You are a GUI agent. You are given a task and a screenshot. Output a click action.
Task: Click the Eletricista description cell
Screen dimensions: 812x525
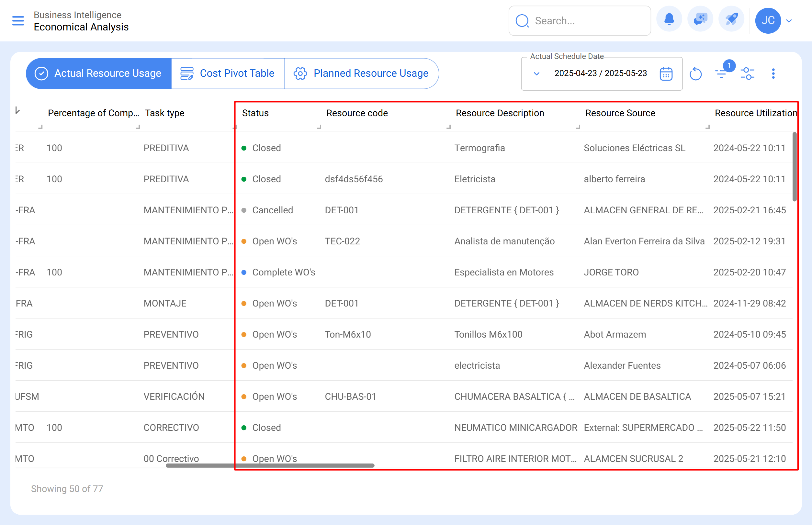click(x=475, y=179)
